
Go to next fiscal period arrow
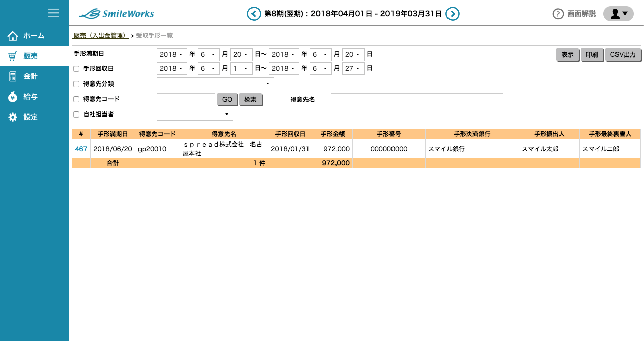[453, 14]
